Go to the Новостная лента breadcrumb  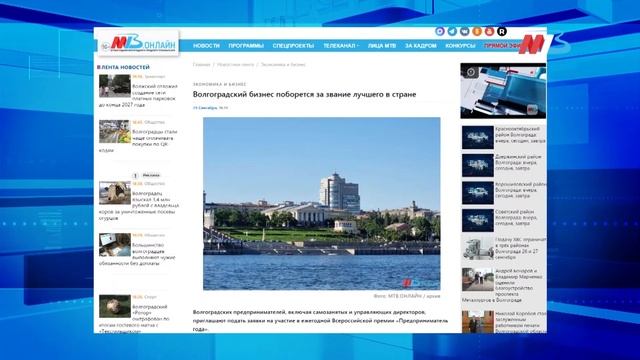click(x=236, y=64)
